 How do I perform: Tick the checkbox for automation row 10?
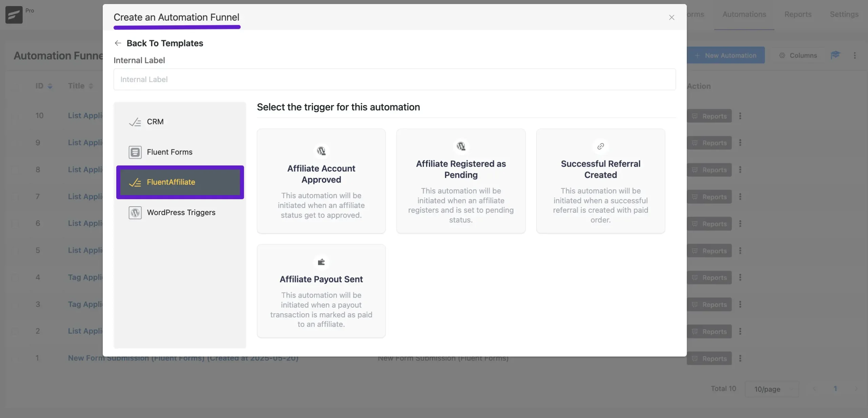(15, 116)
